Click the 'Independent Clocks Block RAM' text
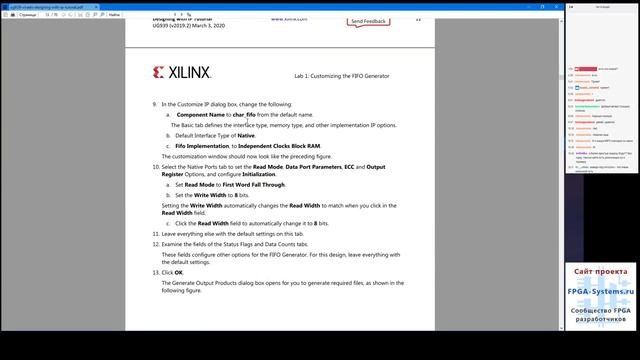Image resolution: width=640 pixels, height=360 pixels. pos(279,146)
